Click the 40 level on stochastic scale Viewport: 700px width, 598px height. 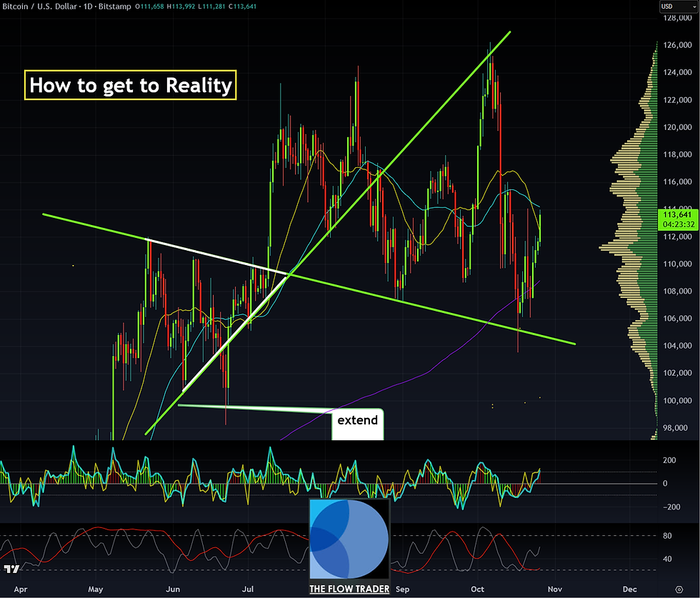tap(667, 559)
